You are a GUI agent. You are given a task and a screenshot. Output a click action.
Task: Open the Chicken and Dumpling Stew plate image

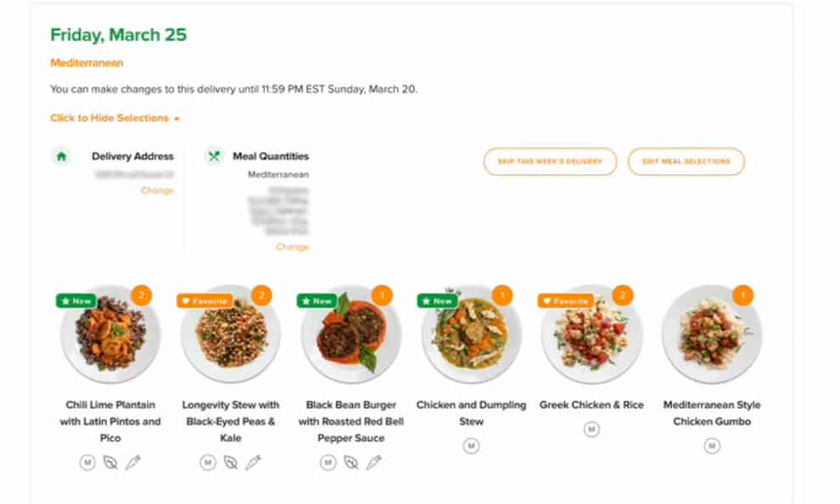pos(472,333)
